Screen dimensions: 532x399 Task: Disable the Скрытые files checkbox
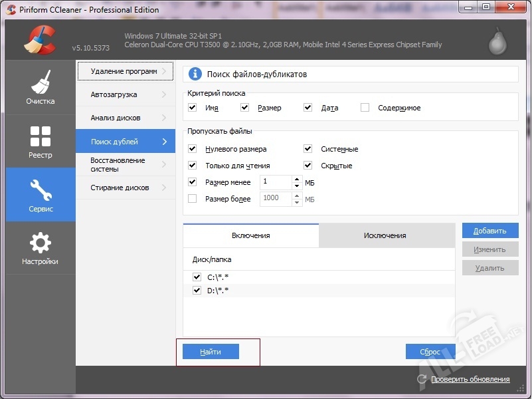point(308,165)
